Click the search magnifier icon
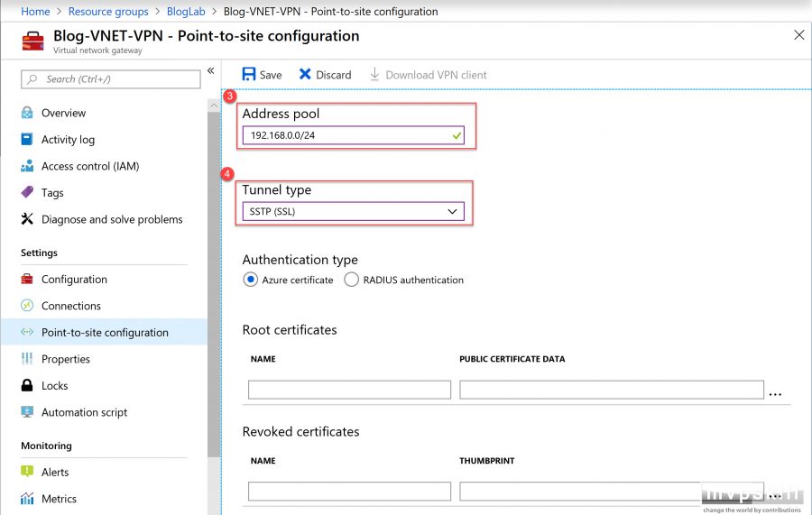The height and width of the screenshot is (515, 812). [32, 79]
